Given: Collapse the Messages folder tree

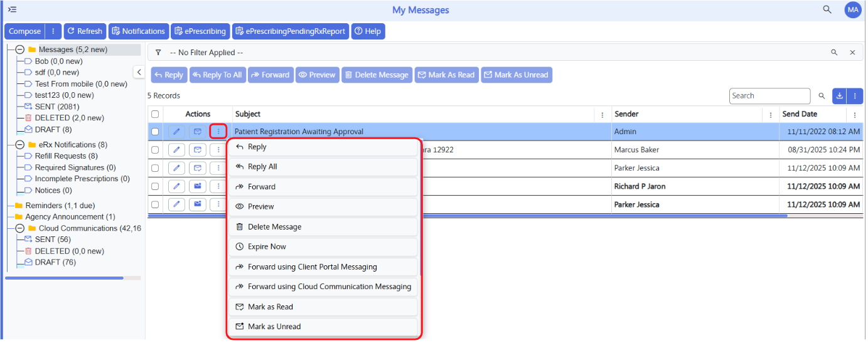Looking at the screenshot, I should coord(19,50).
